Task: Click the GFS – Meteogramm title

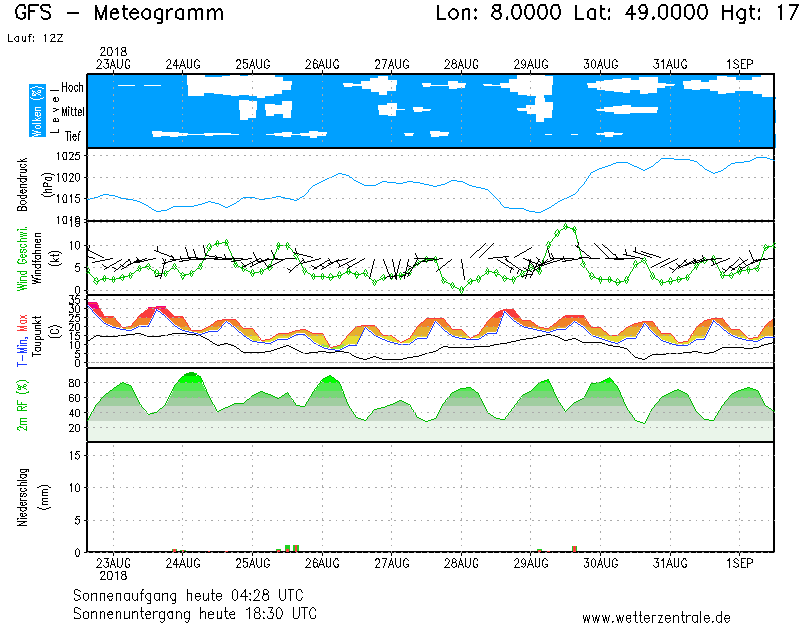Action: 121,14
